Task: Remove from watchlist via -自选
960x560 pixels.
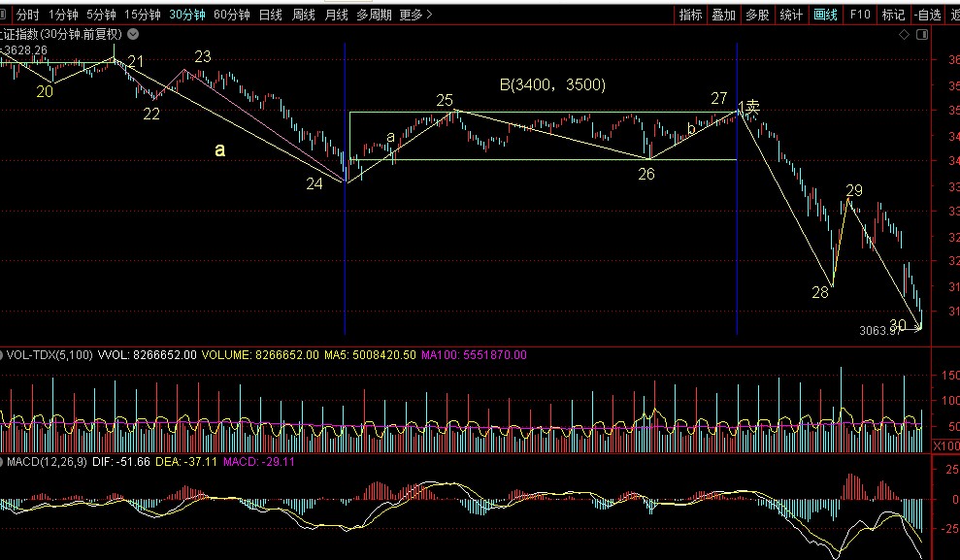Action: coord(928,15)
